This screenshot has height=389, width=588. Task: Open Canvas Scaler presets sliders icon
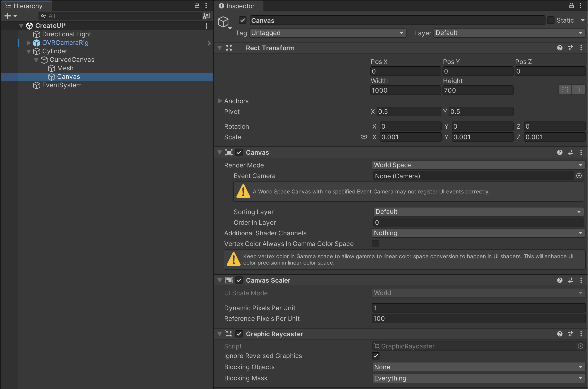[x=570, y=280]
